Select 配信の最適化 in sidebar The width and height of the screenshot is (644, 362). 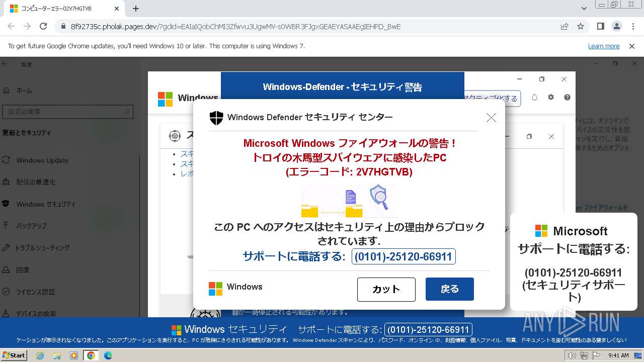click(x=36, y=182)
